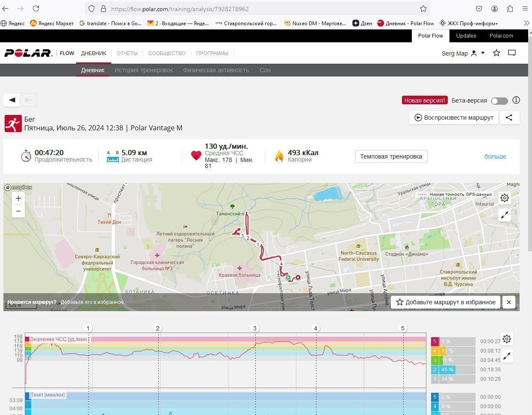
Task: Open СООБЩЕСТВО main menu item
Action: click(167, 53)
